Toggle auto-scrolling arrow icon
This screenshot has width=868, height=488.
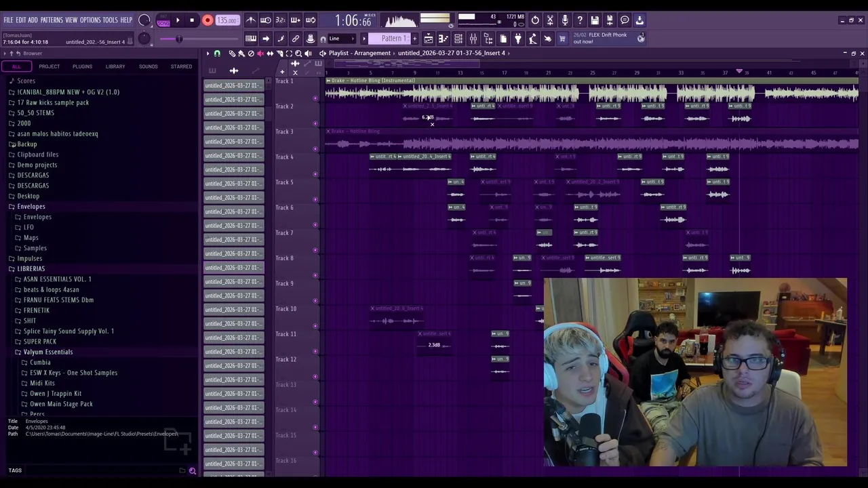(x=266, y=39)
